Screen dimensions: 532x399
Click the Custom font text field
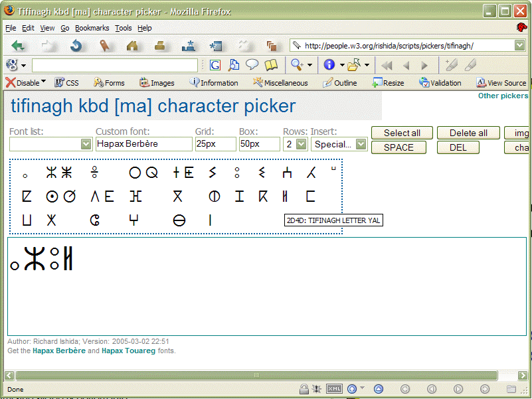(x=143, y=144)
